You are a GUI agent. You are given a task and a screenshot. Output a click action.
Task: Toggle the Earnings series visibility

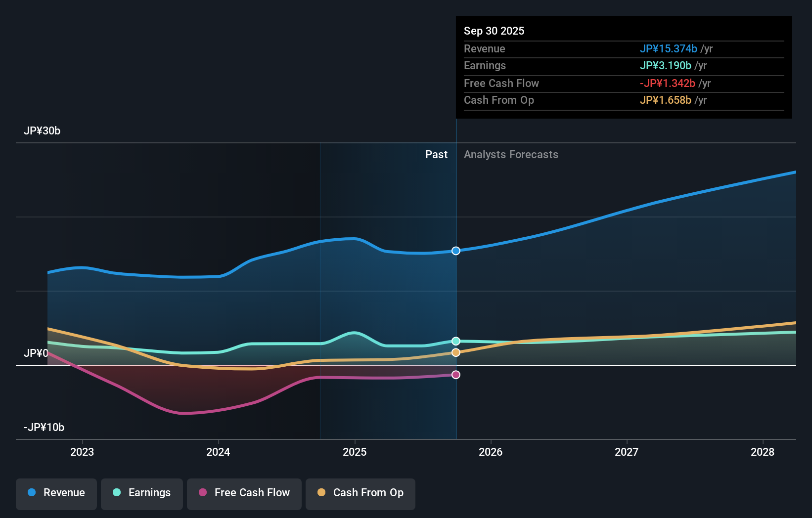tap(142, 493)
